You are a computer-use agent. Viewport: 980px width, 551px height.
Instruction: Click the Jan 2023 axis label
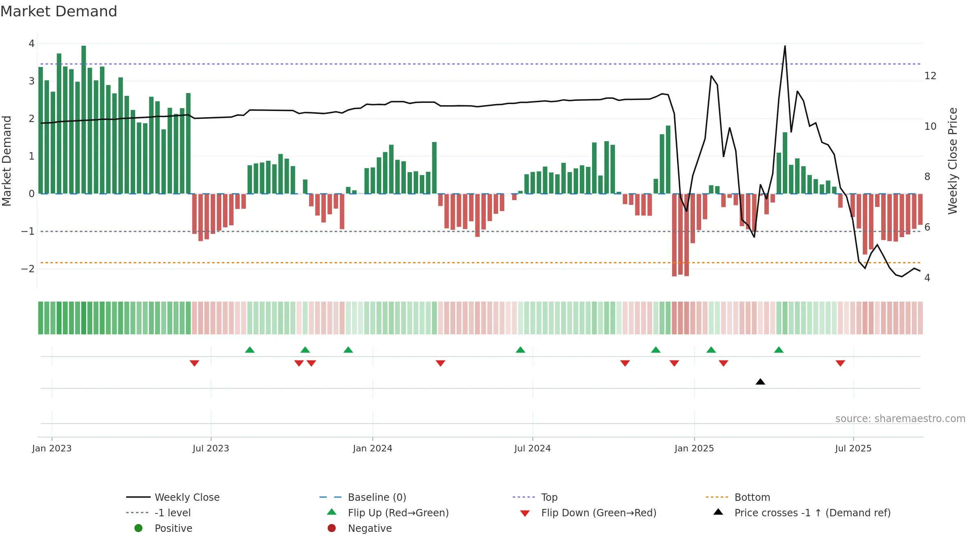click(52, 448)
